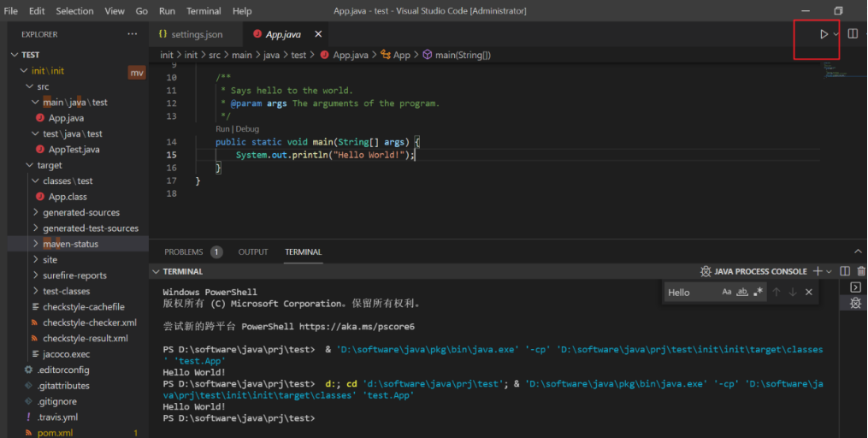Select the TERMINAL panel tab
This screenshot has width=868, height=438.
[304, 252]
